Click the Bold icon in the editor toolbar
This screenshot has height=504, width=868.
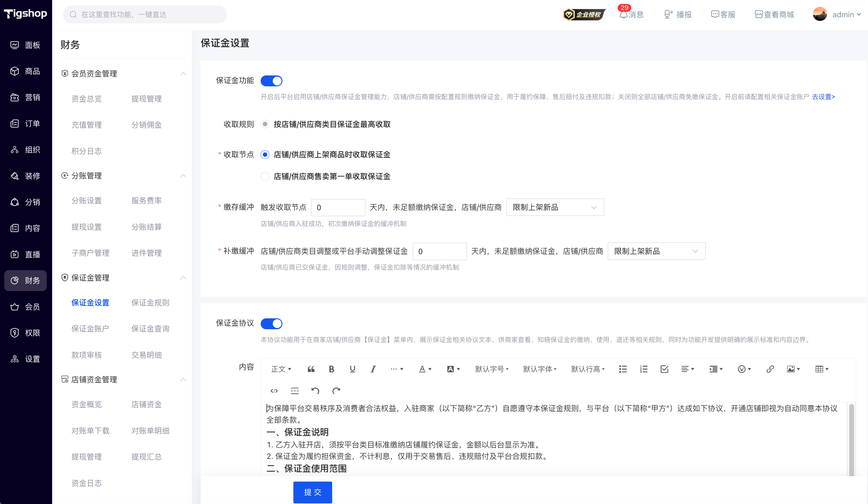pos(331,369)
